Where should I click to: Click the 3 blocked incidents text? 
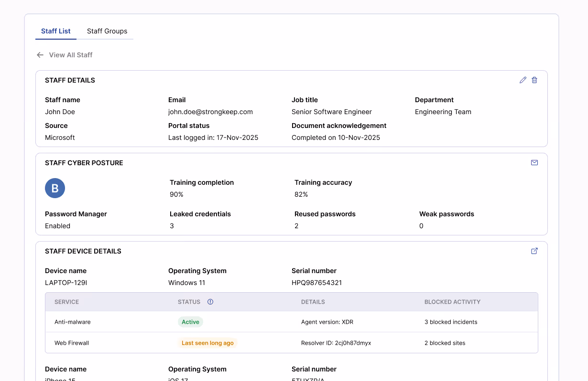451,322
